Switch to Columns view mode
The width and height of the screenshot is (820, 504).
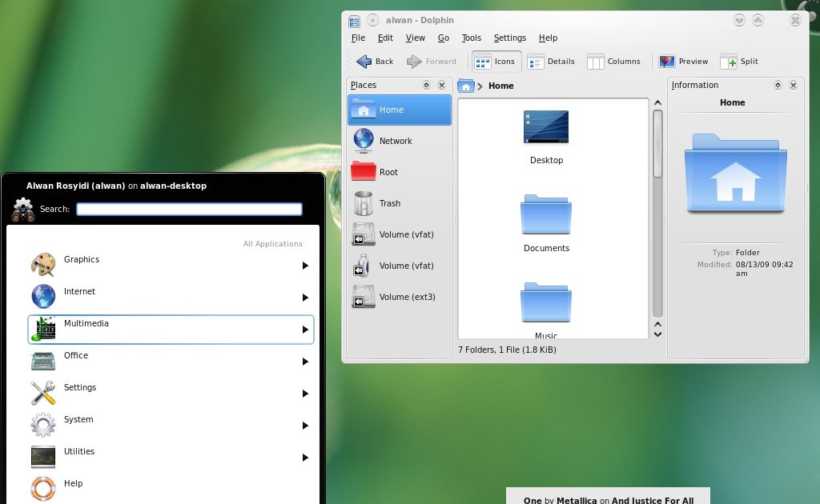[x=614, y=61]
